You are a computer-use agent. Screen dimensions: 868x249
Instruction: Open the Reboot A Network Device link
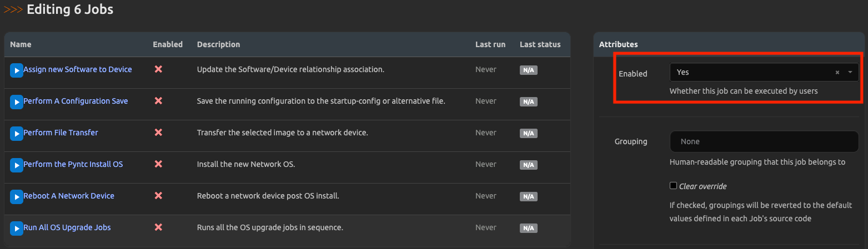point(69,196)
